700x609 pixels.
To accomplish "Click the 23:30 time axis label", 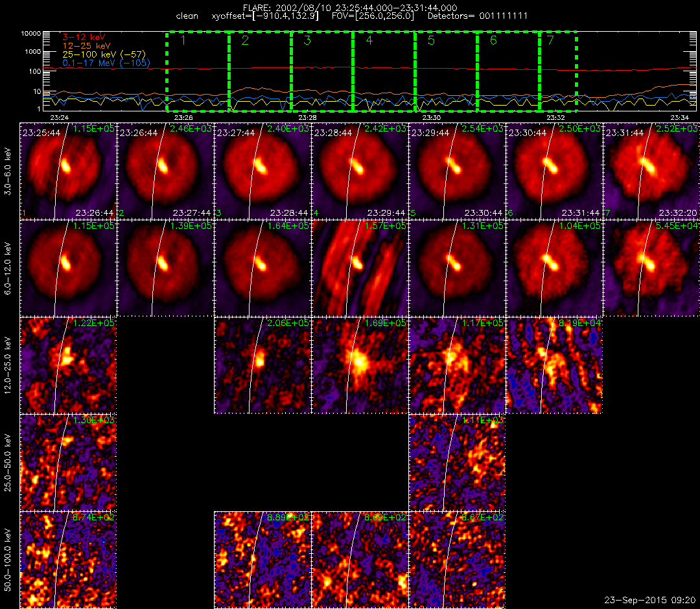I will coord(432,117).
